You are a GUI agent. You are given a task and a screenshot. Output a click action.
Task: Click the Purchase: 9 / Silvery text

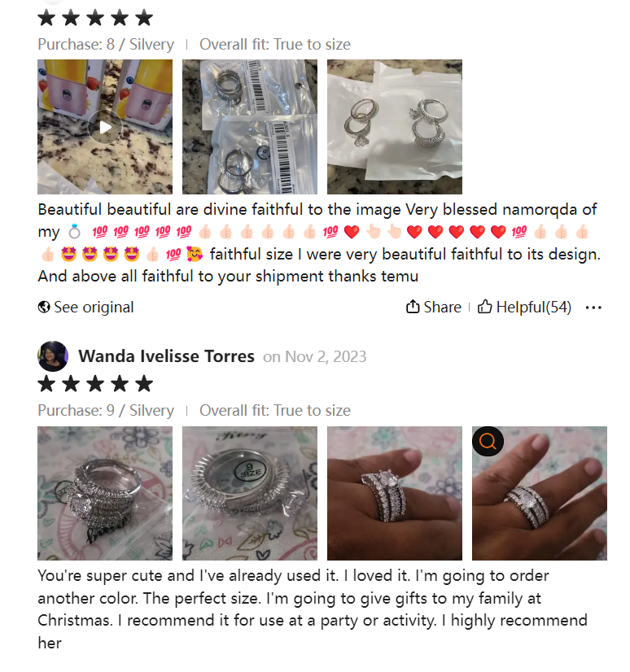point(106,411)
